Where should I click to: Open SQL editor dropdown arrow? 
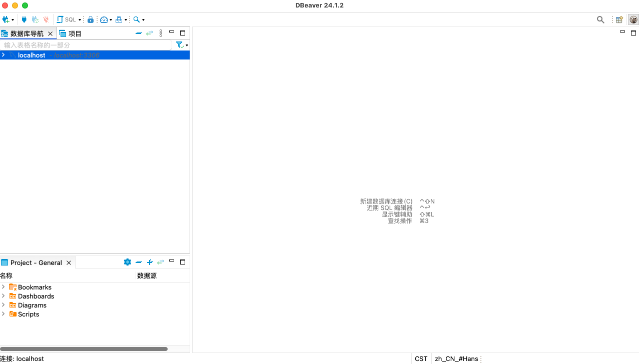coord(80,20)
